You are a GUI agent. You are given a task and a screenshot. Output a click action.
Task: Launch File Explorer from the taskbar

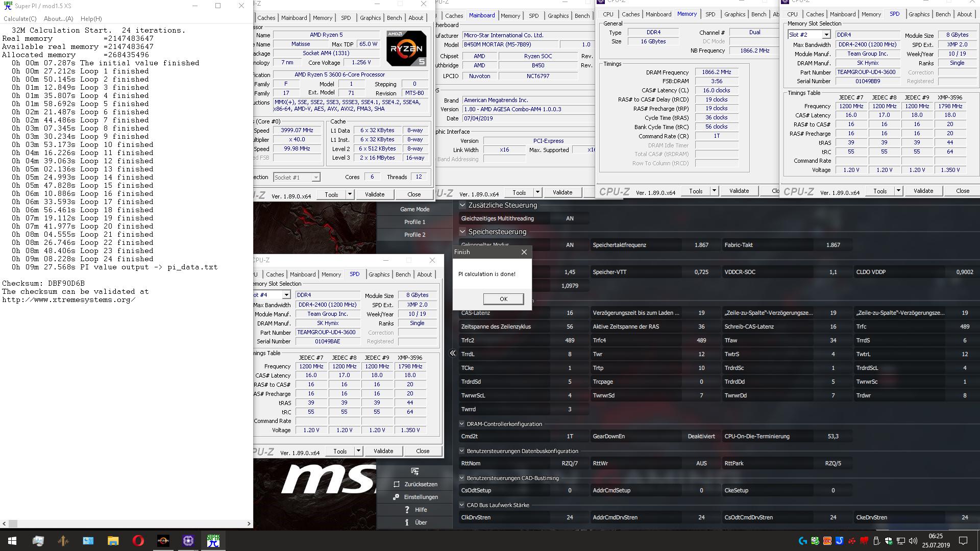(x=113, y=541)
